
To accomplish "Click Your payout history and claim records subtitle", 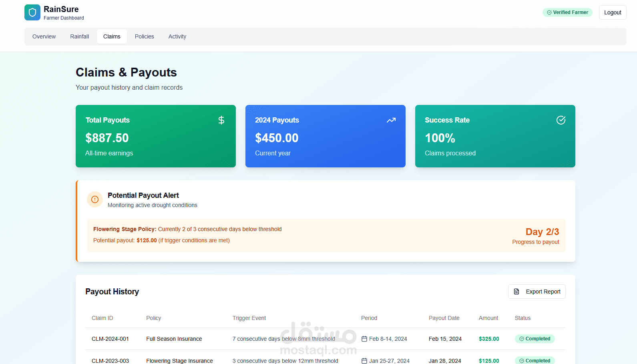I will (x=129, y=87).
